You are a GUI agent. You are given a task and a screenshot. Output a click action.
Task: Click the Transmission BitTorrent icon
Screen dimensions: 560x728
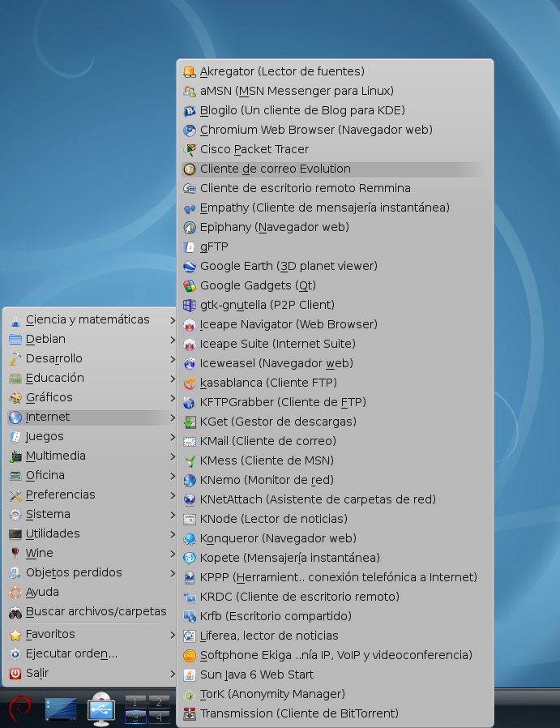[x=190, y=714]
